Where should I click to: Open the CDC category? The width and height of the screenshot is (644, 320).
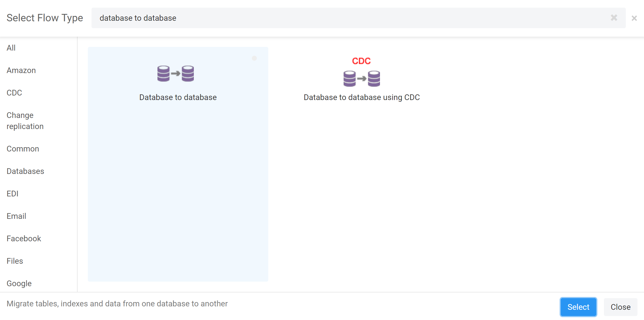(x=14, y=93)
